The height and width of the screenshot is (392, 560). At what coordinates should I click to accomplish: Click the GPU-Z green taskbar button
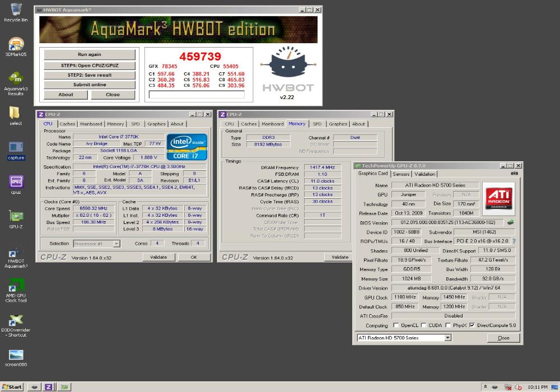64,386
